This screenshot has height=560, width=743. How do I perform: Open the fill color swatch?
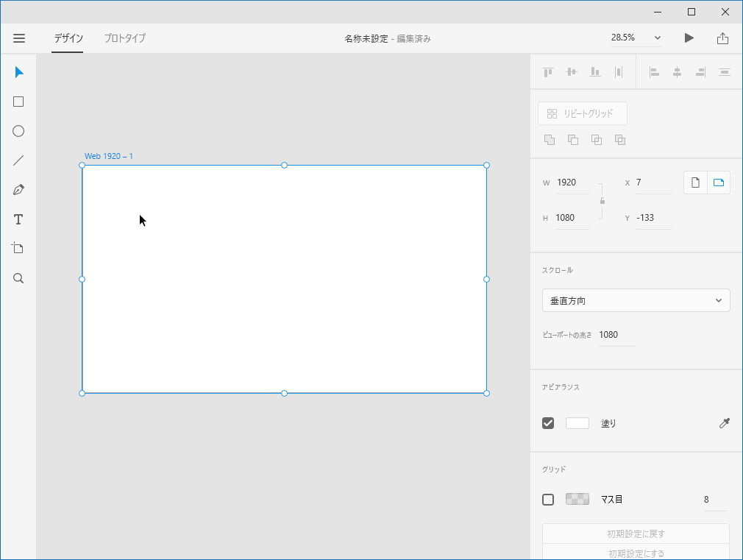pos(577,423)
